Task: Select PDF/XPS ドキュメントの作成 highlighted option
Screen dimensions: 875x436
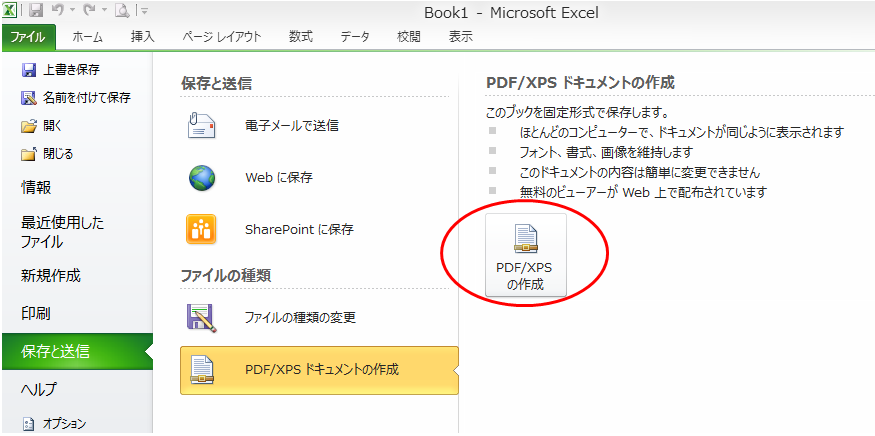Action: [319, 370]
